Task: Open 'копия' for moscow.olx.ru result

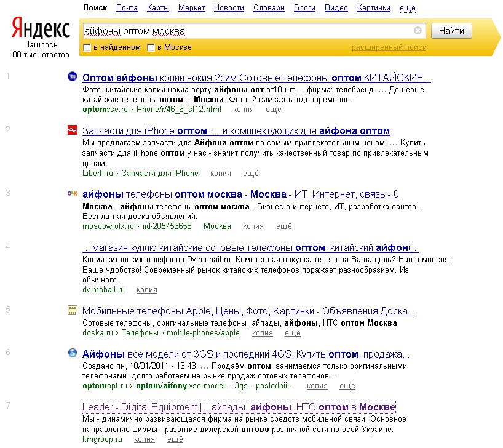Action: pos(253,226)
